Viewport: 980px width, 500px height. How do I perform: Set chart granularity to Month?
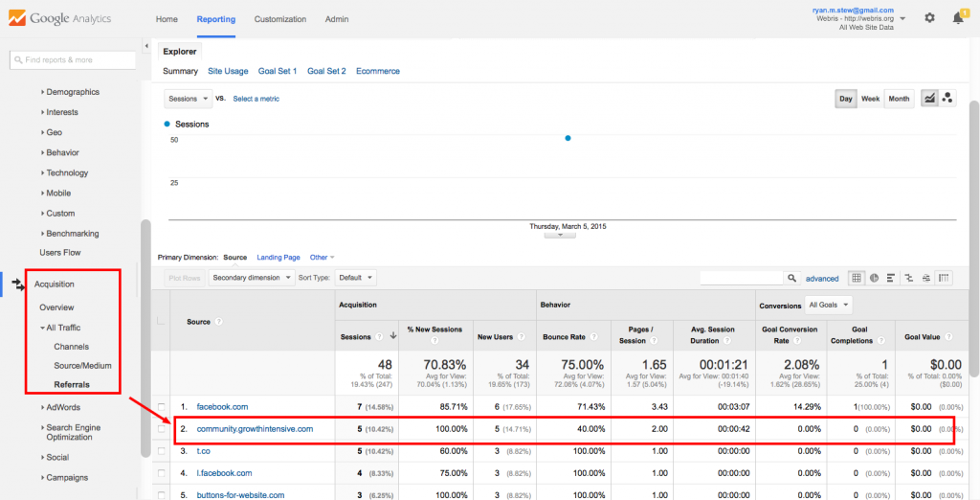click(899, 99)
